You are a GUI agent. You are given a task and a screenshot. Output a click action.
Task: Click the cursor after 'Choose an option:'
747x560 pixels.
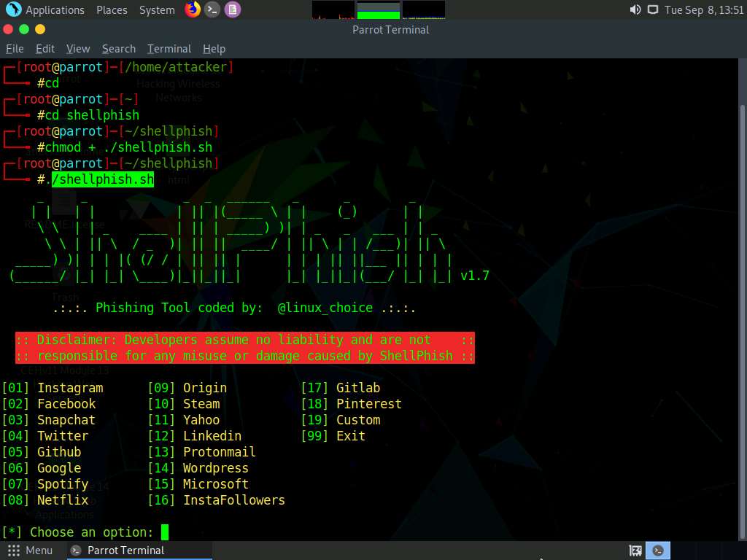pos(165,532)
